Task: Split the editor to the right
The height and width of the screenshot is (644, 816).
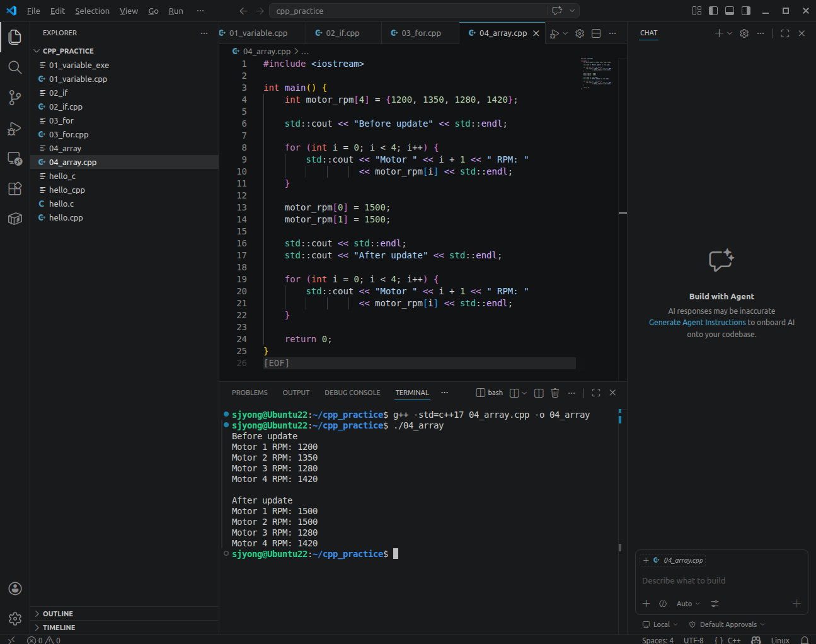Action: click(x=596, y=33)
